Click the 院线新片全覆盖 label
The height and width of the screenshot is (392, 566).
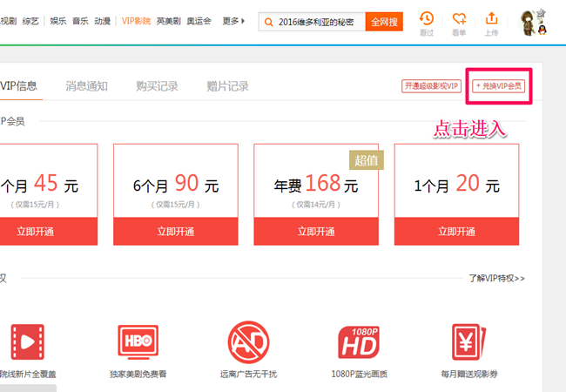coord(28,374)
